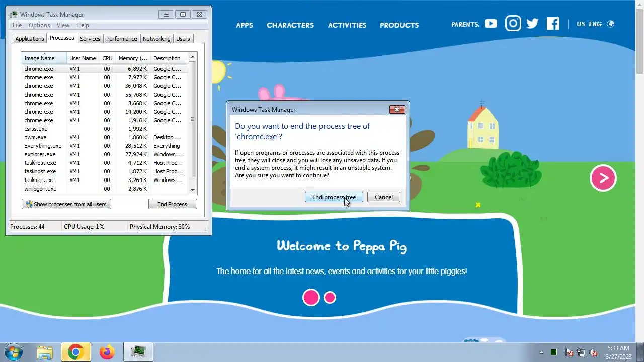Open the APPS navigation link
Viewport: 644px width, 362px height.
245,25
